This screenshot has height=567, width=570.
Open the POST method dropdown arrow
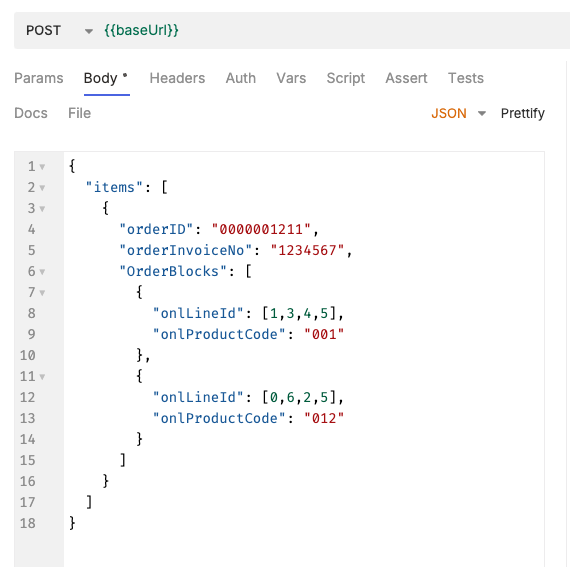click(x=88, y=31)
